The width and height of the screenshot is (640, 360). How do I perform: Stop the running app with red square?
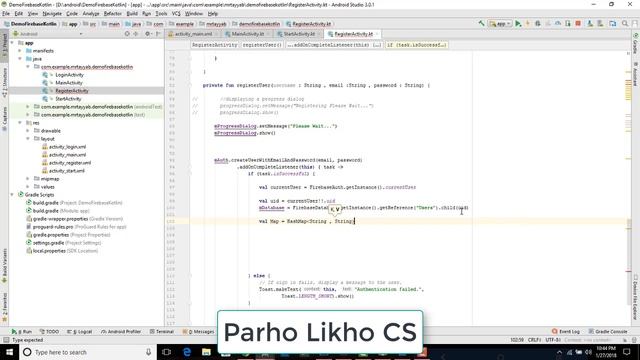pyautogui.click(x=578, y=24)
